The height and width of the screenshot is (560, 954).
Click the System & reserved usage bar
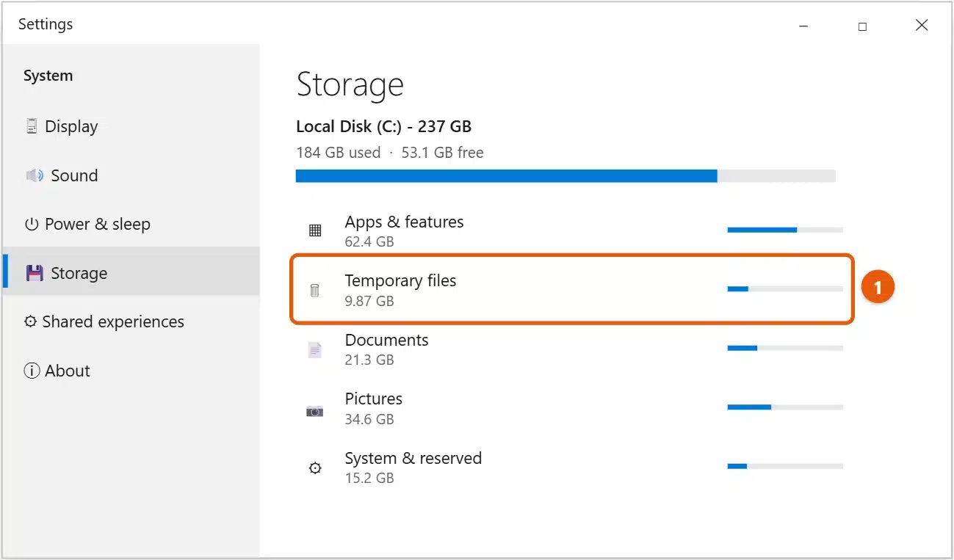click(x=785, y=466)
